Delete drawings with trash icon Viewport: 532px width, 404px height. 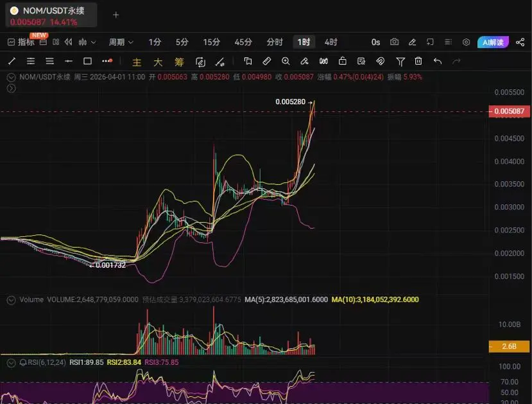tap(418, 61)
